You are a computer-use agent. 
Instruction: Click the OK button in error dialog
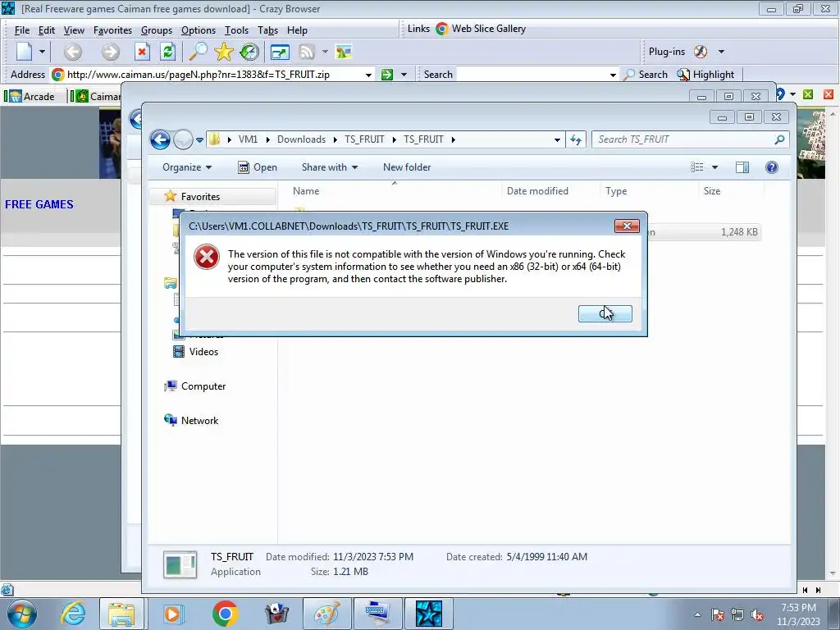605,313
